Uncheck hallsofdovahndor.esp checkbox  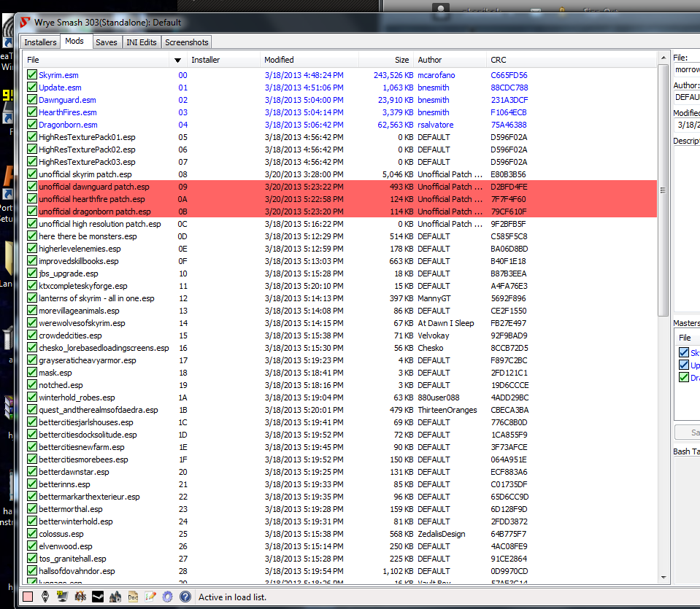pyautogui.click(x=31, y=570)
